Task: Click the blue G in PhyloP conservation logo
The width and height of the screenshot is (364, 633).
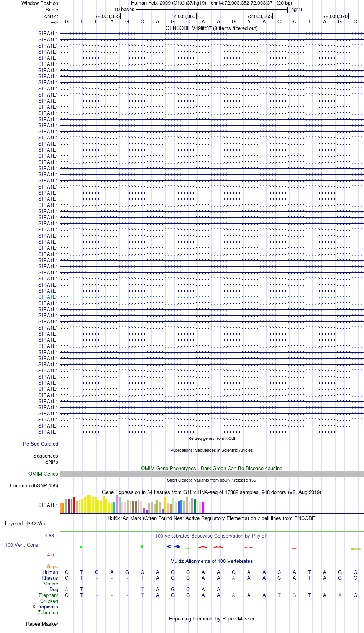Action: coord(173,546)
